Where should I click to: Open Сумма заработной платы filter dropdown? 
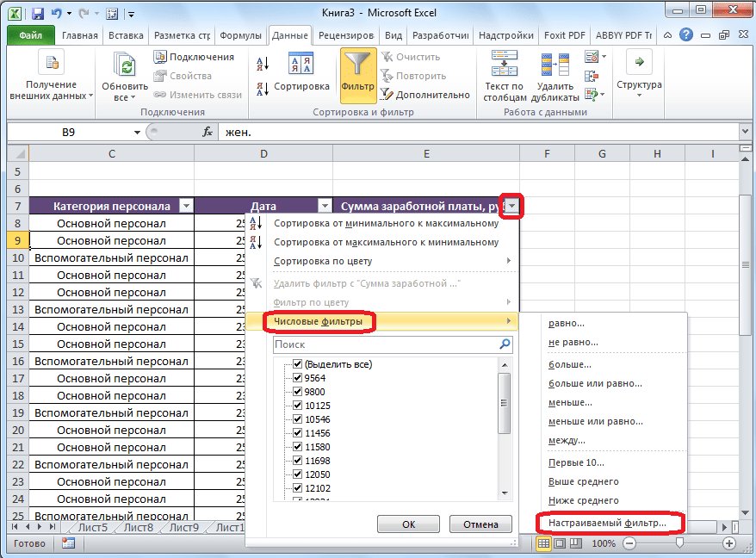point(512,207)
